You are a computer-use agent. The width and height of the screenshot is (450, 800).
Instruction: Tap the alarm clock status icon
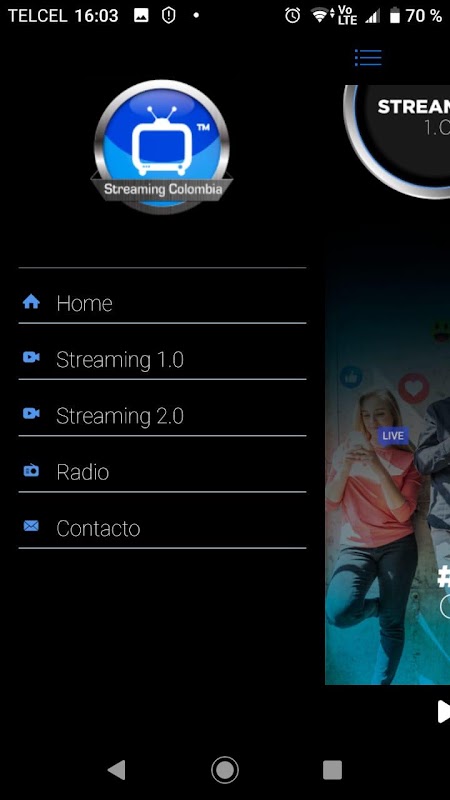pyautogui.click(x=292, y=16)
